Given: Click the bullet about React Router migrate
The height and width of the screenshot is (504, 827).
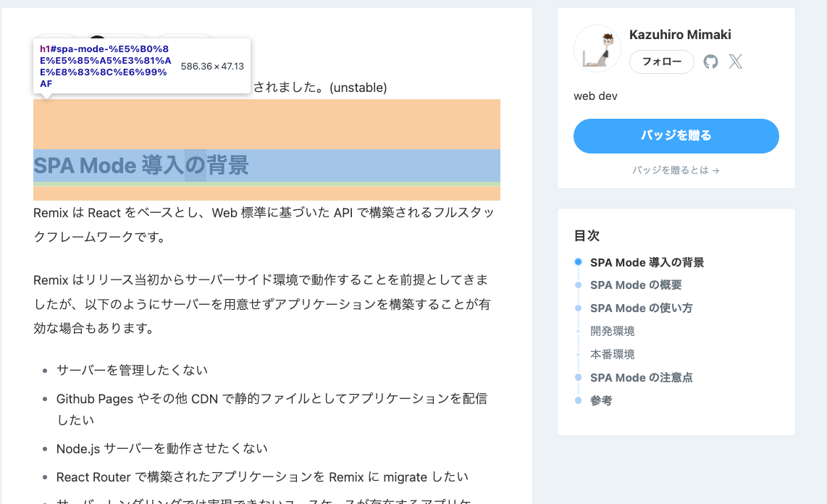Looking at the screenshot, I should [262, 477].
